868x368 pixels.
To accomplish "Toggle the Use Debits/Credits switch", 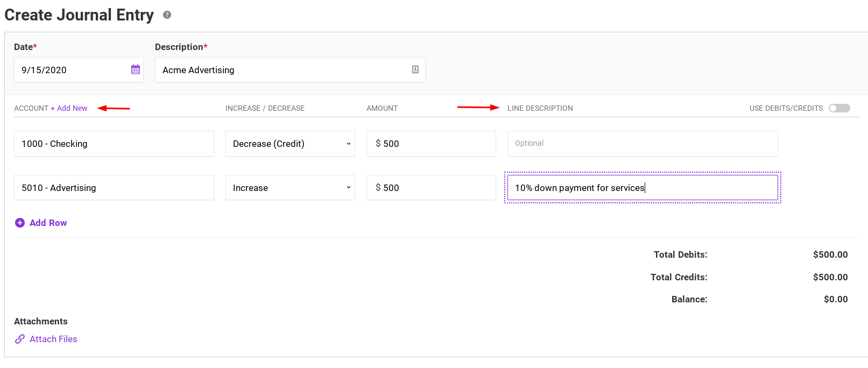I will pyautogui.click(x=839, y=108).
